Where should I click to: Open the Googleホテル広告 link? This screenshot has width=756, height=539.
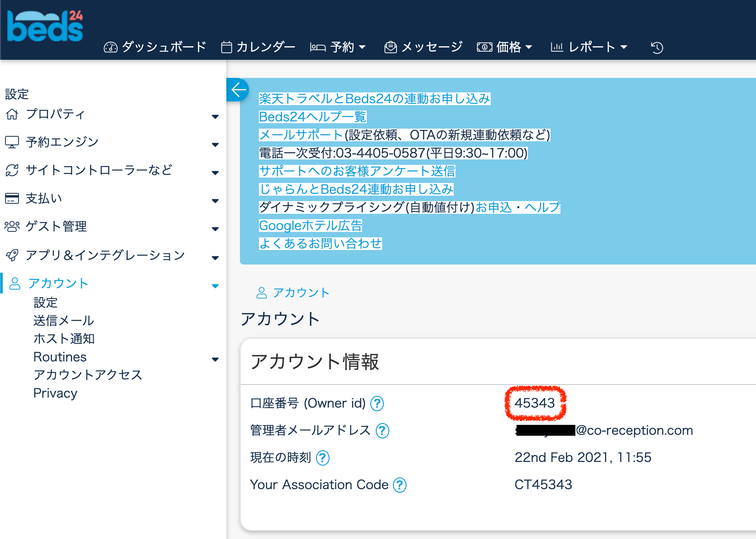311,226
